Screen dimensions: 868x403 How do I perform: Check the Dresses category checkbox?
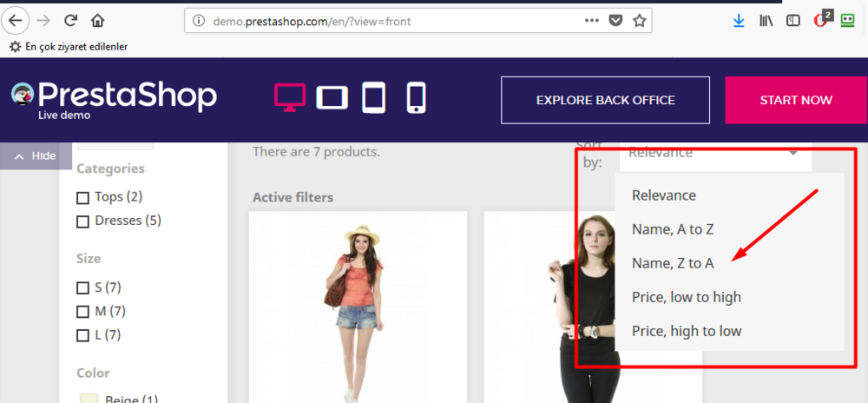pyautogui.click(x=83, y=221)
